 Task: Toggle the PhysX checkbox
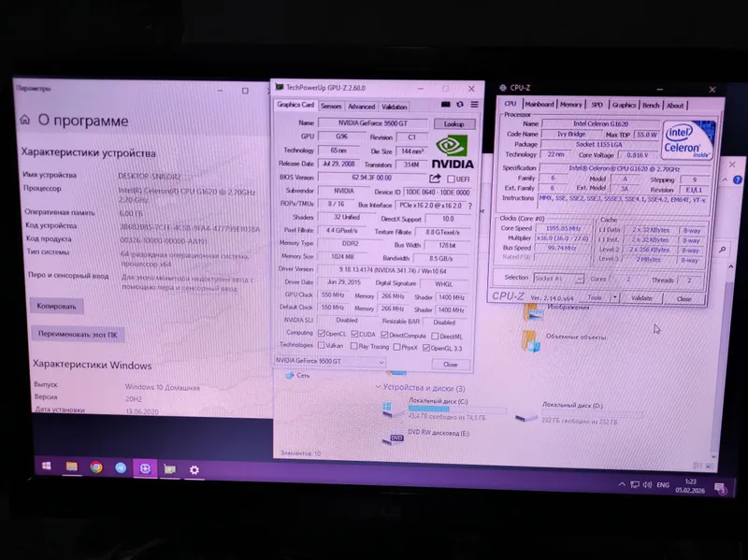(x=396, y=347)
